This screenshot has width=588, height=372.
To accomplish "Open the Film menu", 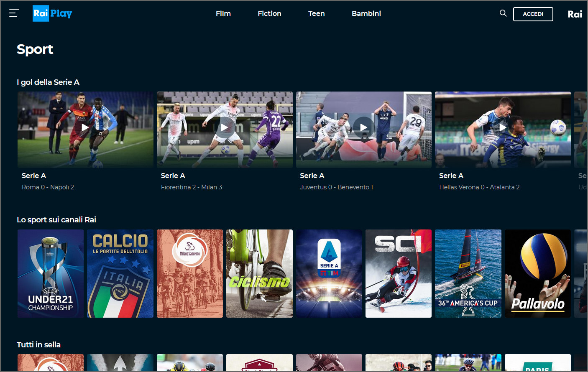I will coord(223,13).
